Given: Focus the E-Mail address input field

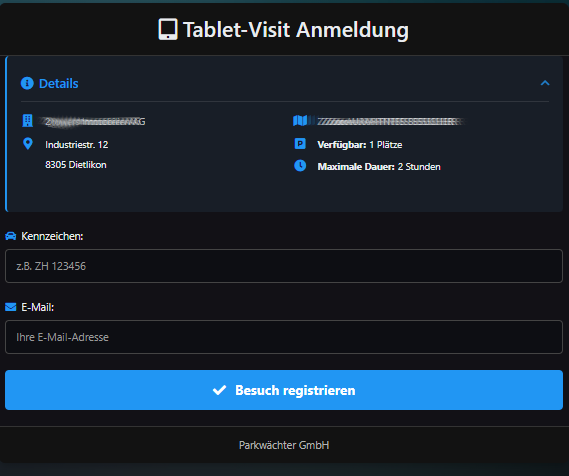Looking at the screenshot, I should (284, 337).
